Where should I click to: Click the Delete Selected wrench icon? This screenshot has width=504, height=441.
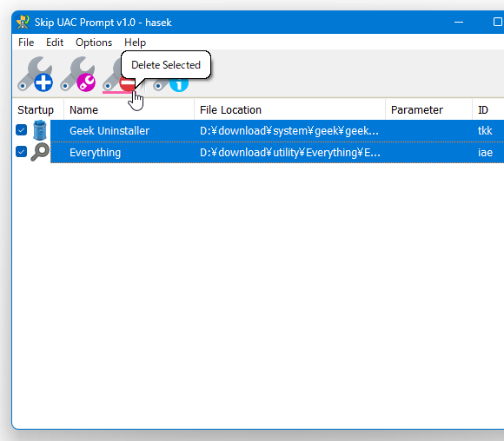119,76
